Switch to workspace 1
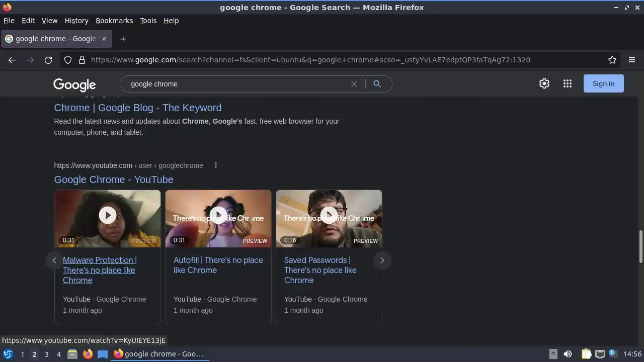This screenshot has height=362, width=644. click(22, 354)
